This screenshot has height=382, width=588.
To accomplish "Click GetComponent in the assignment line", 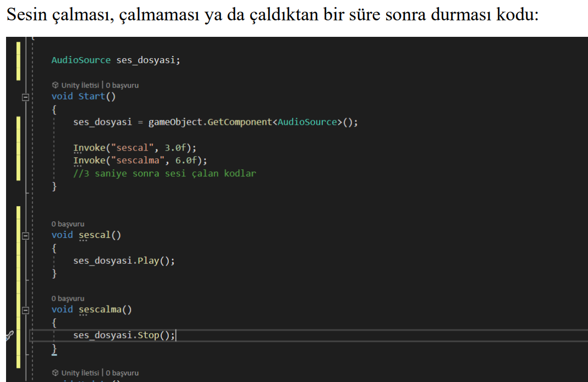I will [240, 121].
